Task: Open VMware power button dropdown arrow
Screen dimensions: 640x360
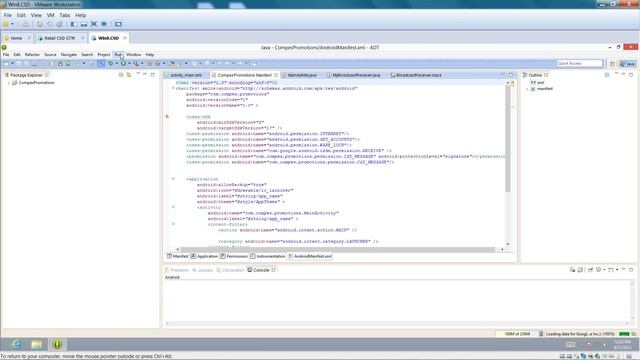Action: point(12,24)
